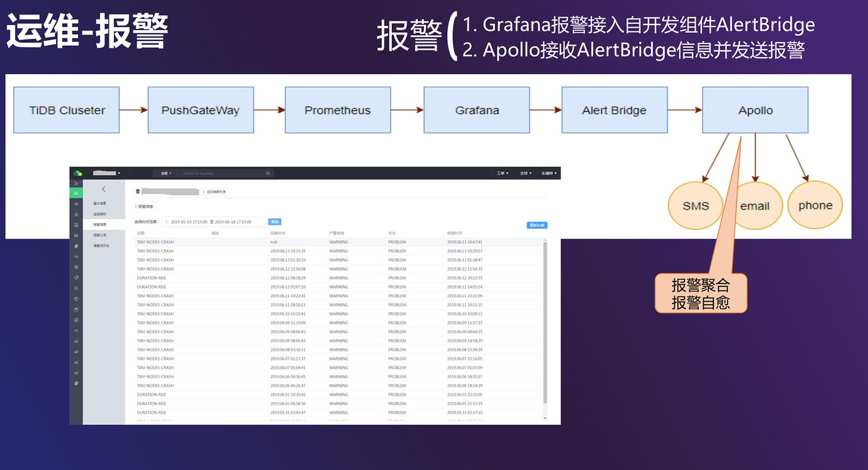The image size is (868, 470).
Task: Click alert time 2019.06.10 10:09:11
Action: point(465,314)
